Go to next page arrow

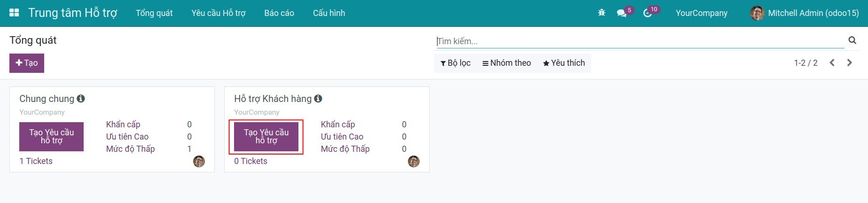[849, 63]
